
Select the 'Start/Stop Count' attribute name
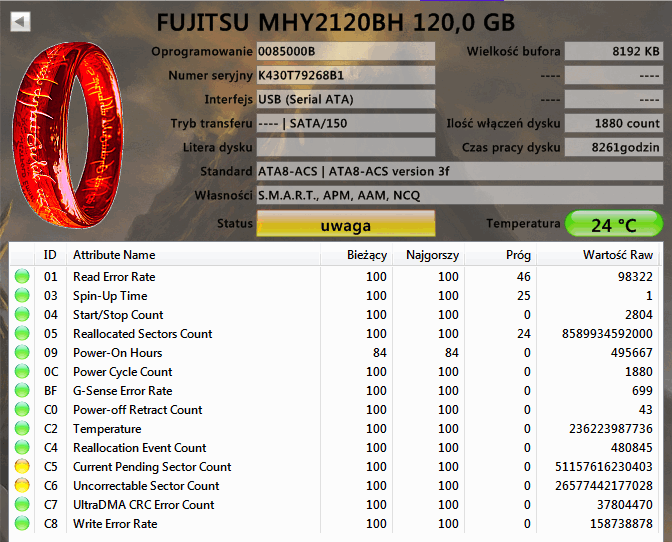pos(118,315)
